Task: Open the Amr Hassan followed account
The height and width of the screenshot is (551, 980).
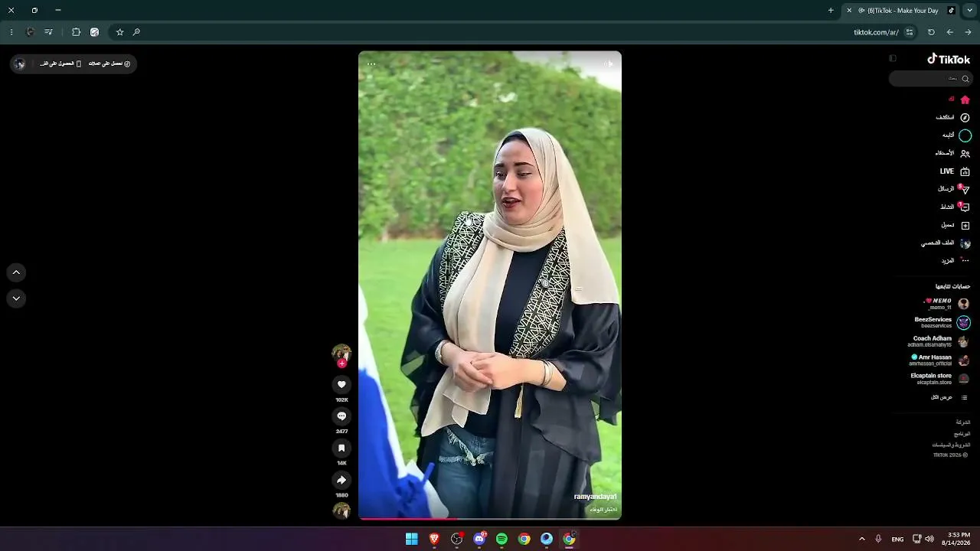Action: (x=940, y=360)
